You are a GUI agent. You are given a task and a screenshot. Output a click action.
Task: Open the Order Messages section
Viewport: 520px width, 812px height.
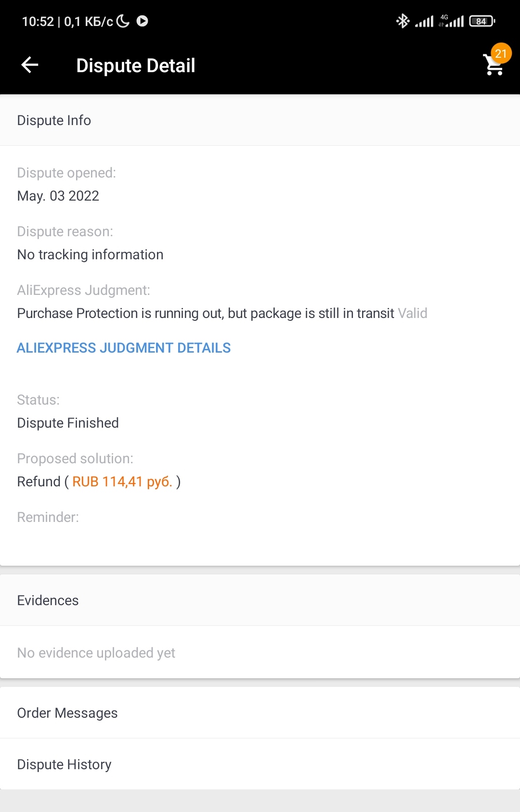pyautogui.click(x=67, y=713)
